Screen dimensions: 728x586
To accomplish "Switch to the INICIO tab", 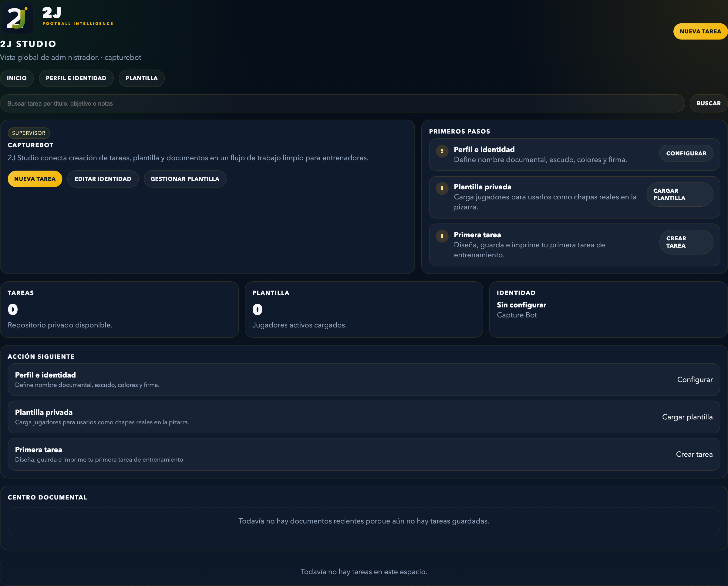I will [x=17, y=78].
